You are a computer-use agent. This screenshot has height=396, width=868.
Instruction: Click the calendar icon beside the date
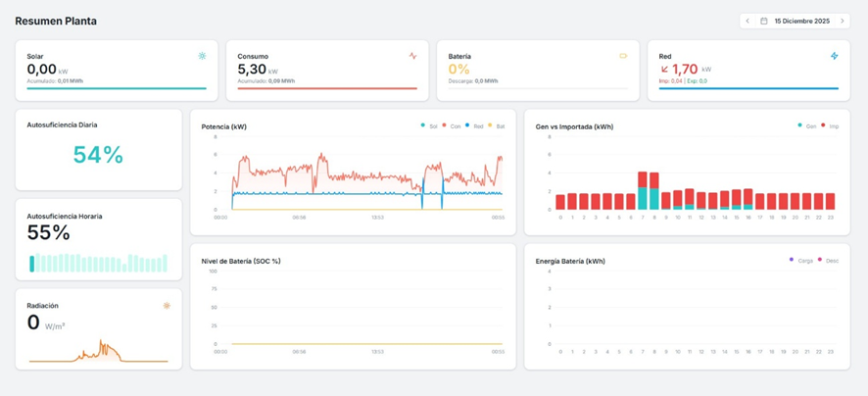tap(764, 21)
